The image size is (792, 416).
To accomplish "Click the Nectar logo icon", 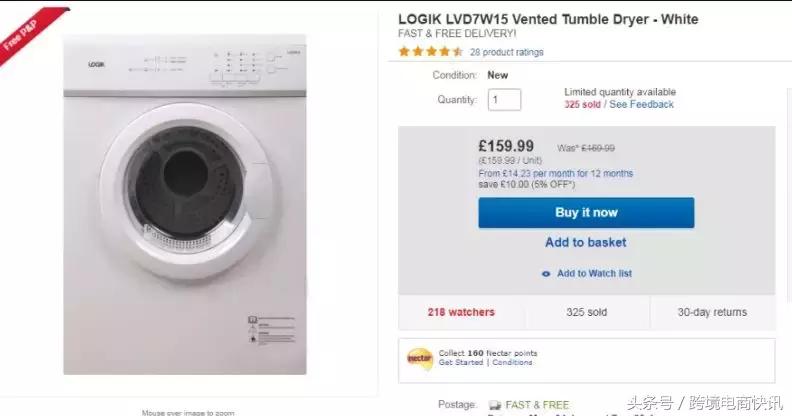I will point(419,358).
